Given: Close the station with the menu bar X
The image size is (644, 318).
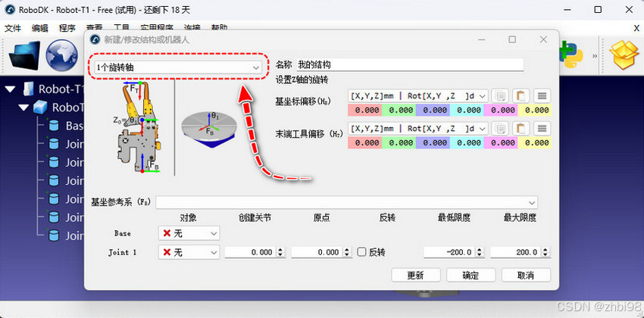Looking at the screenshot, I should point(636,28).
